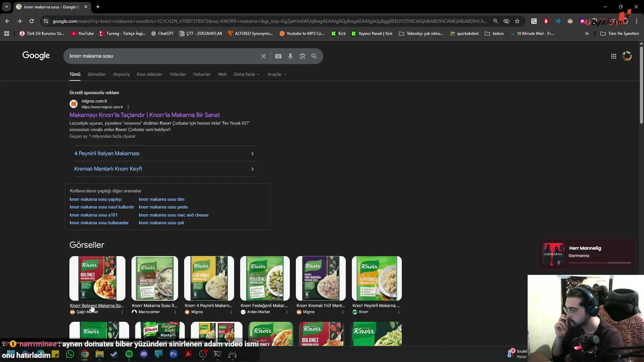Expand 4 Peynirli İtalyan Makarnası sitelink
644x362 pixels.
click(164, 153)
